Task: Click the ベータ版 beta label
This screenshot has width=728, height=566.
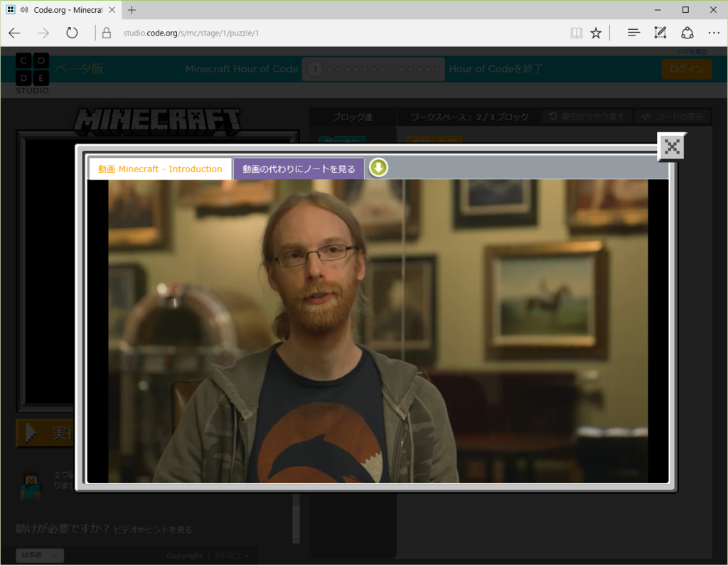Action: tap(79, 69)
